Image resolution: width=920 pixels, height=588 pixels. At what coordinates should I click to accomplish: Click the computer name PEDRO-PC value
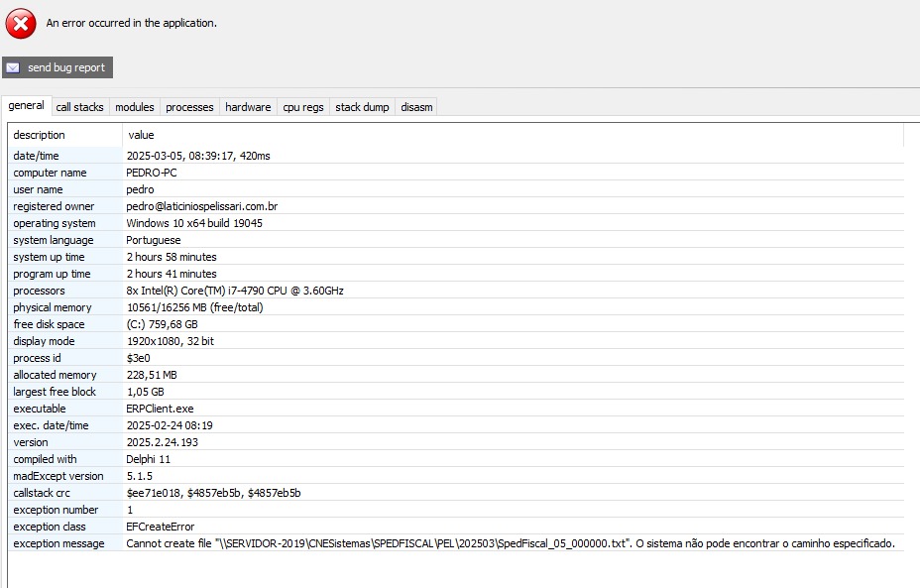152,173
